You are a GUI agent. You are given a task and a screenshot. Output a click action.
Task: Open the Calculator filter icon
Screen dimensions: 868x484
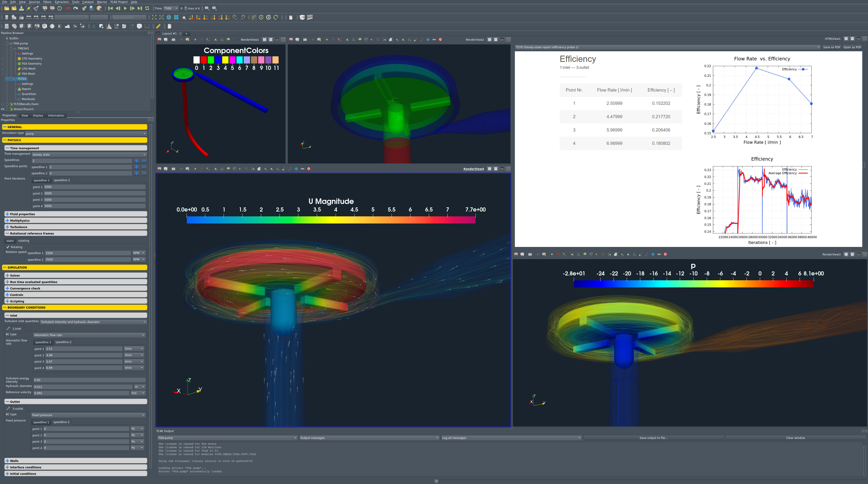coord(6,26)
